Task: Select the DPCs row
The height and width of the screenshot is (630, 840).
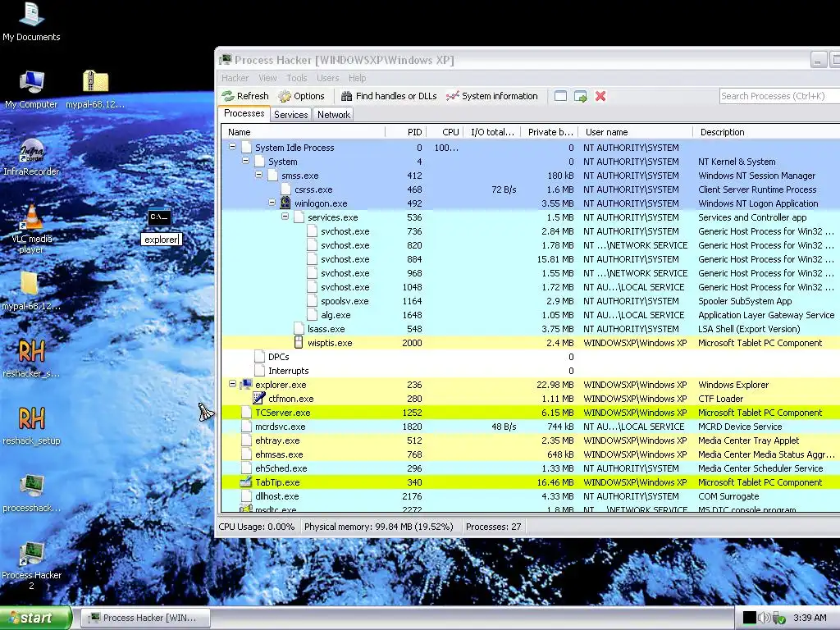Action: click(531, 357)
